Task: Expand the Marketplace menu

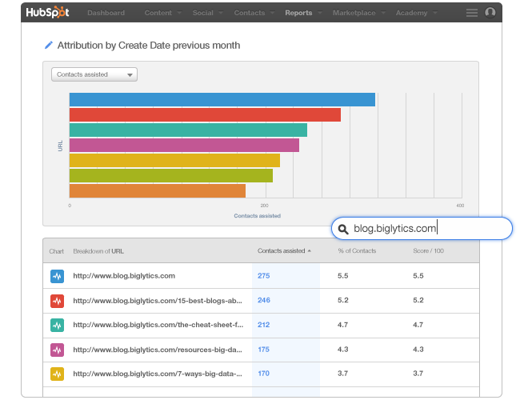Action: coord(359,13)
